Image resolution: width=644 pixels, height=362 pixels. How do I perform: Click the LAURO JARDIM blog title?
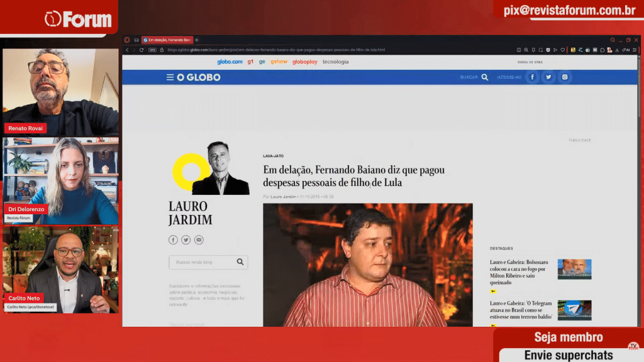(x=190, y=213)
